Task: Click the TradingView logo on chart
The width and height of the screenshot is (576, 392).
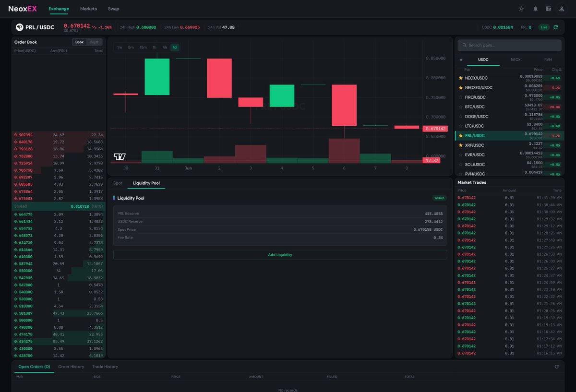Action: click(x=120, y=156)
